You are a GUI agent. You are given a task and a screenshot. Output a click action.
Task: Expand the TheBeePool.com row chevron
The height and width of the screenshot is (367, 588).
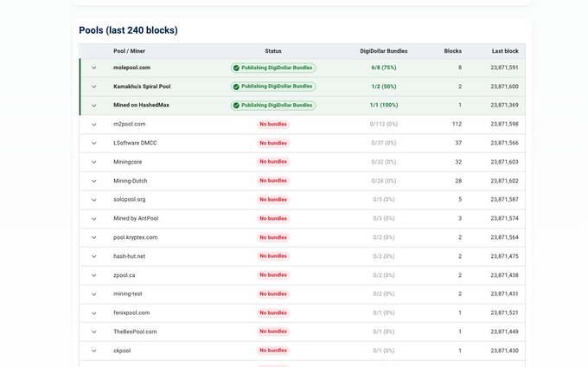tap(93, 332)
